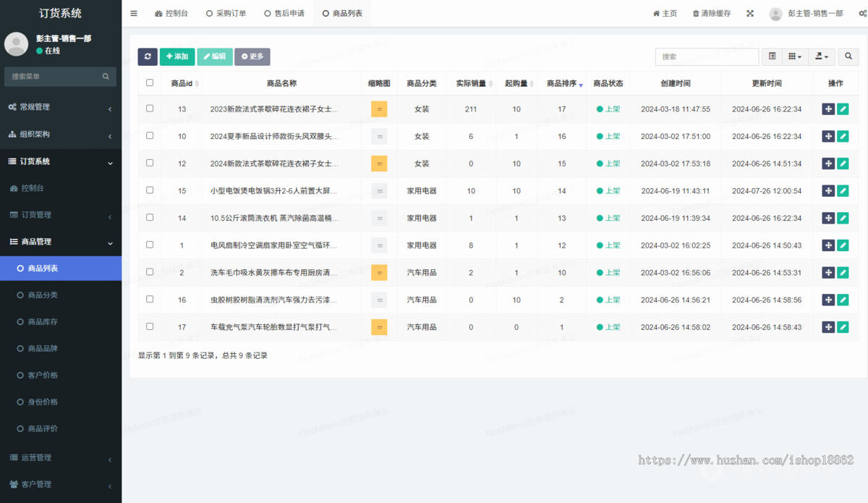The image size is (868, 503).
Task: Switch to the 采购订单 tab
Action: pos(229,12)
